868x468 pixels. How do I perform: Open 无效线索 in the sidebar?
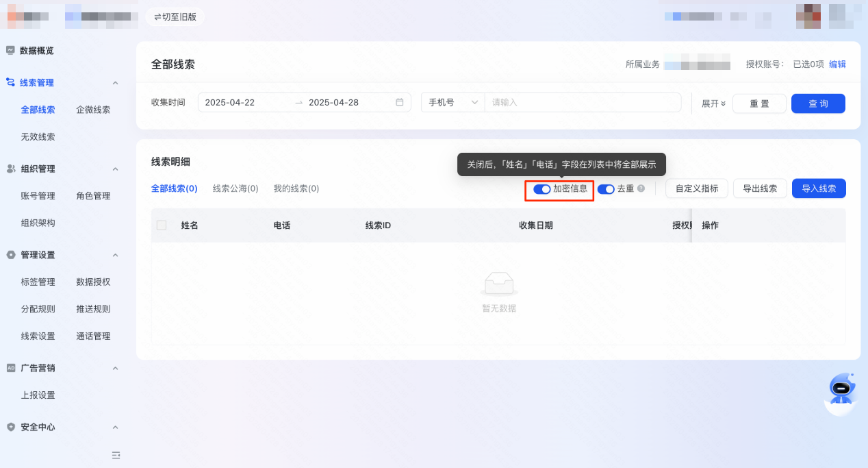click(x=38, y=137)
